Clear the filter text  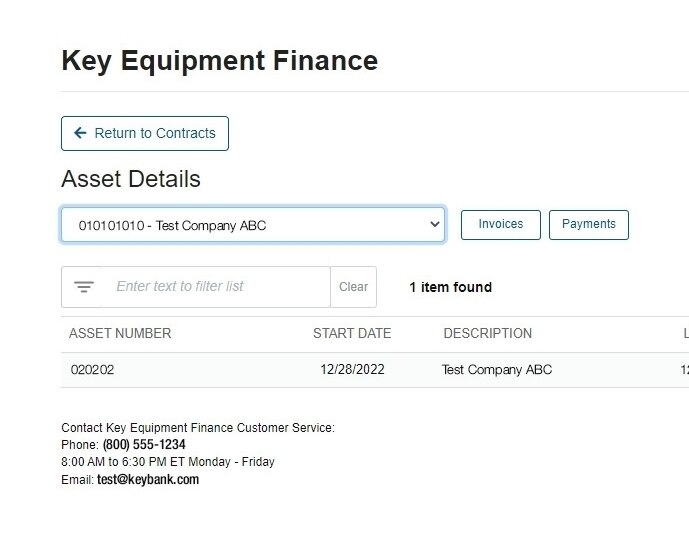[x=353, y=287]
